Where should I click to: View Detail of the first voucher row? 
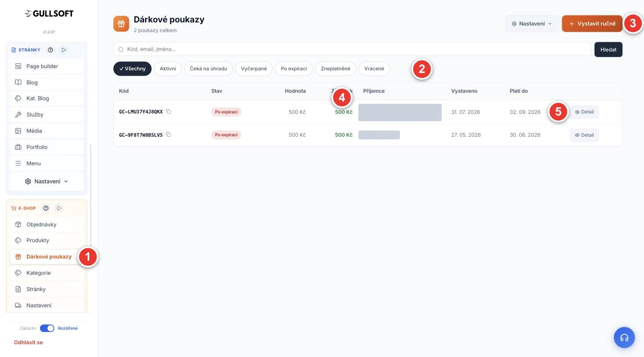coord(584,112)
